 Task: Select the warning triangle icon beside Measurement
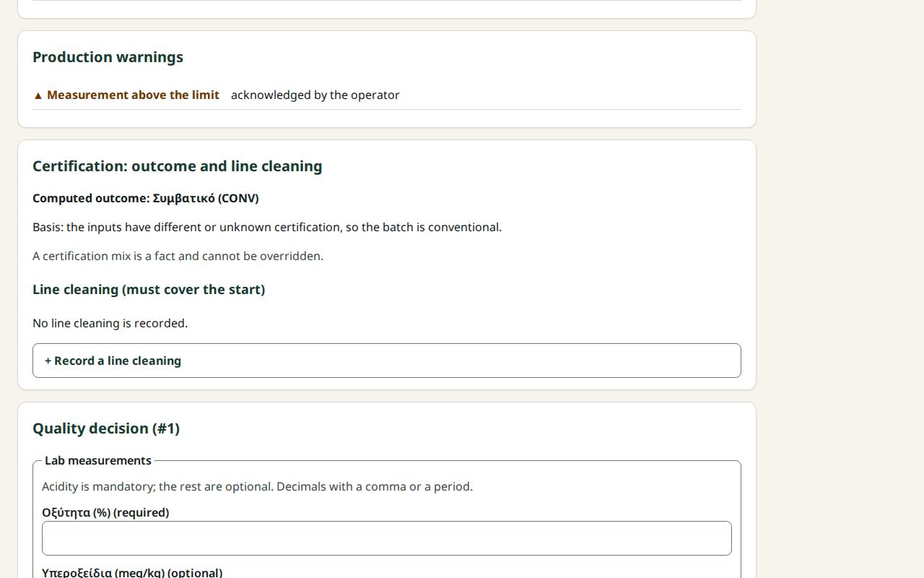pos(38,95)
